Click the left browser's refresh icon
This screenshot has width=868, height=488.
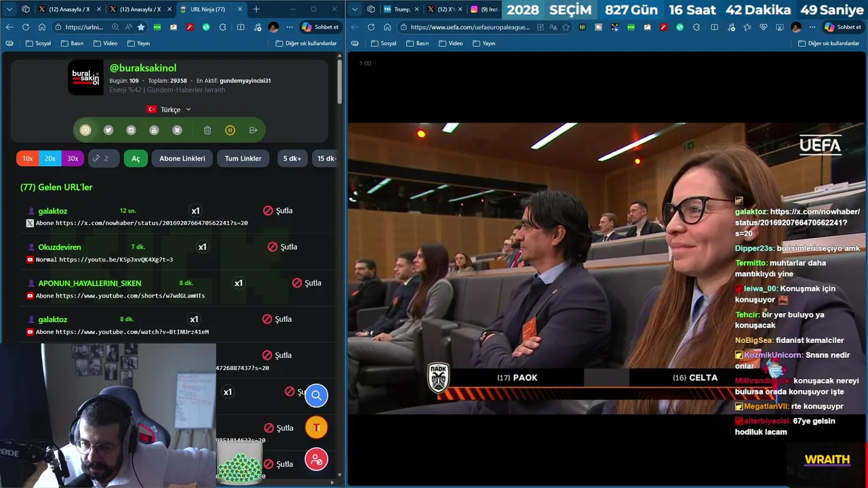26,27
